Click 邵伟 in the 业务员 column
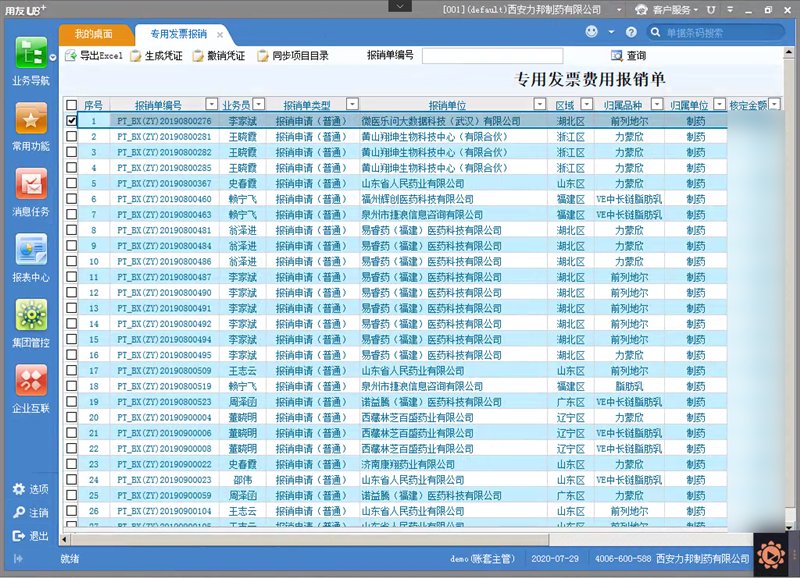The width and height of the screenshot is (800, 578). point(242,480)
